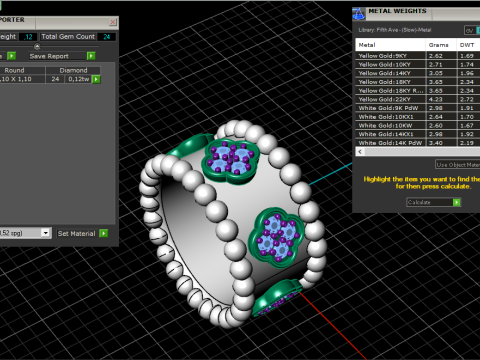
Task: Click the left scroll arrow of metal list
Action: pos(360,152)
